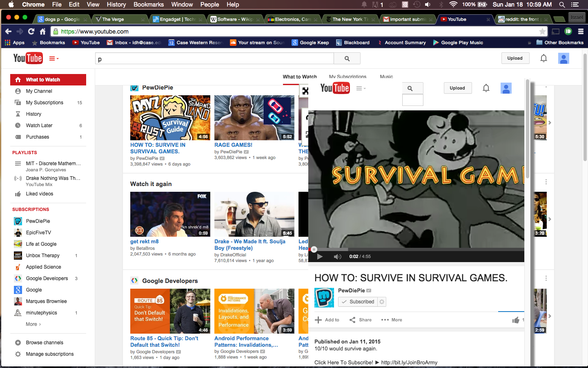Click Chrome bookmark star in address bar

[x=542, y=31]
